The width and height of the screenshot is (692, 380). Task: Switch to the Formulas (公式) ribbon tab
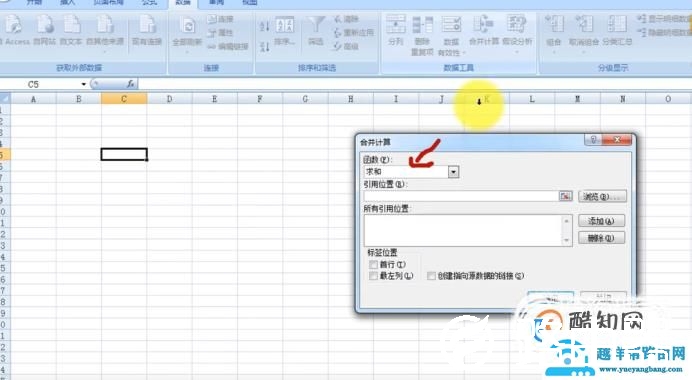(x=150, y=3)
